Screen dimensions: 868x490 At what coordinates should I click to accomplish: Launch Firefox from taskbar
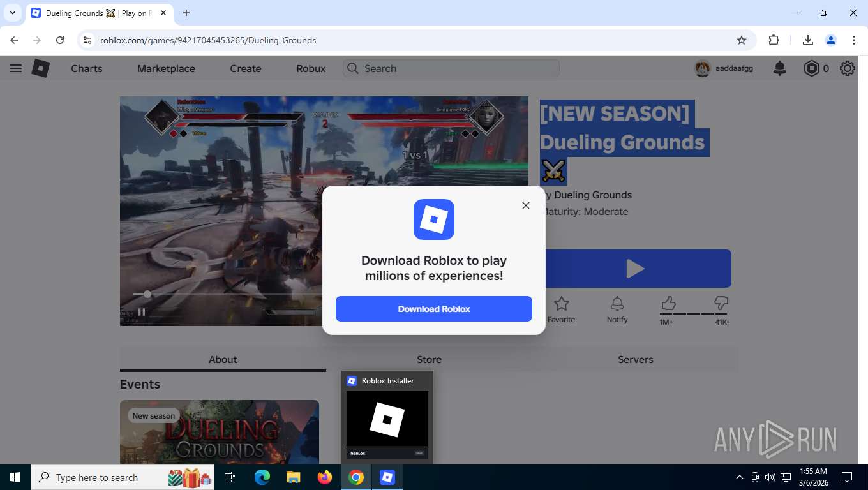pyautogui.click(x=325, y=477)
